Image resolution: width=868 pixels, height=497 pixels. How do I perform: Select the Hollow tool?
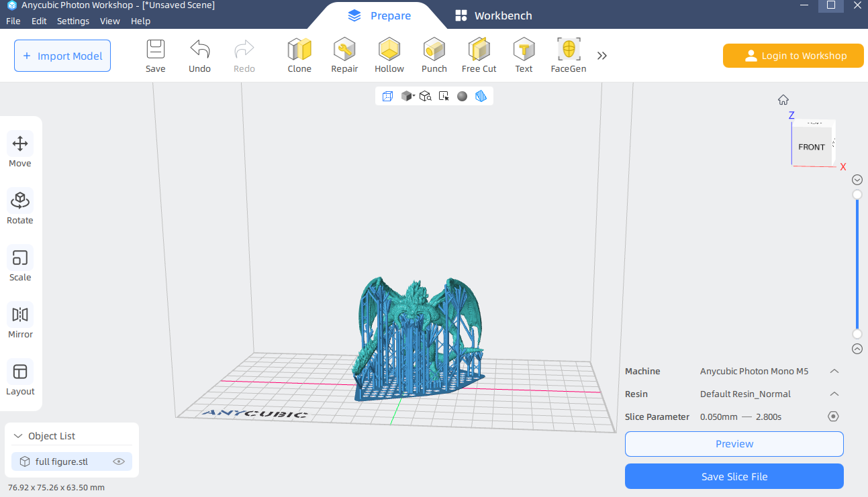389,55
